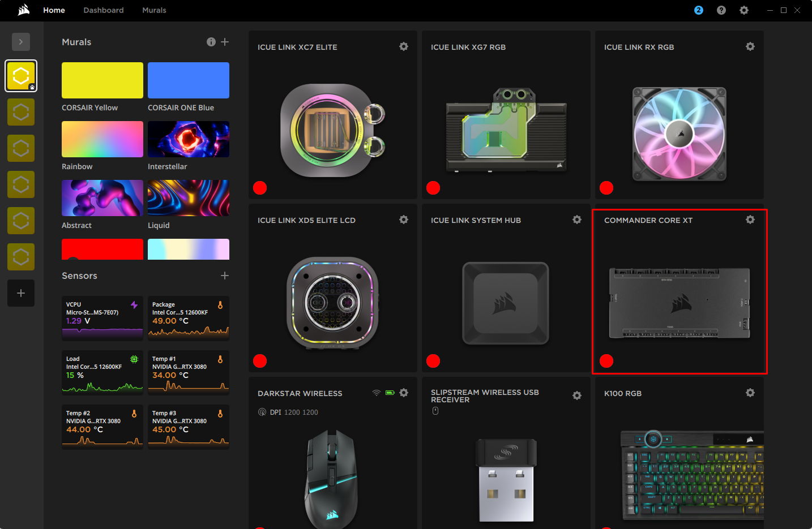The image size is (812, 529).
Task: Click the red lighting dot on XG7 RGB
Action: pos(433,188)
